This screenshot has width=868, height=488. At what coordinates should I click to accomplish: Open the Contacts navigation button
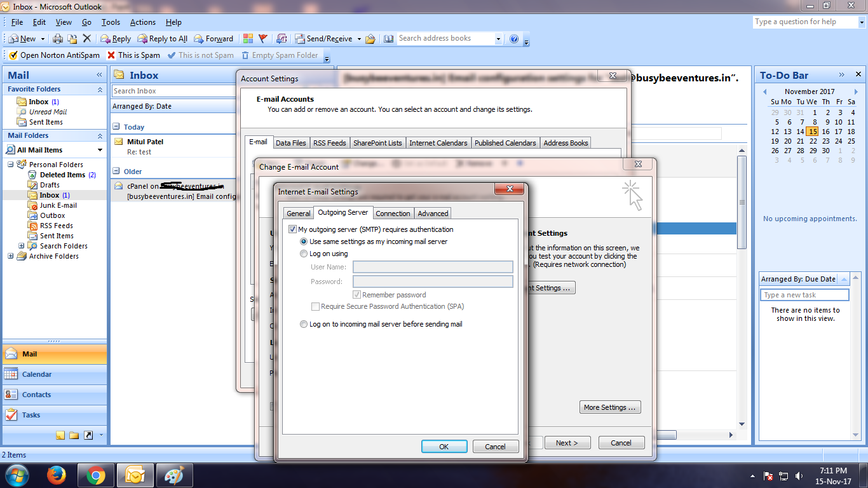click(x=55, y=395)
